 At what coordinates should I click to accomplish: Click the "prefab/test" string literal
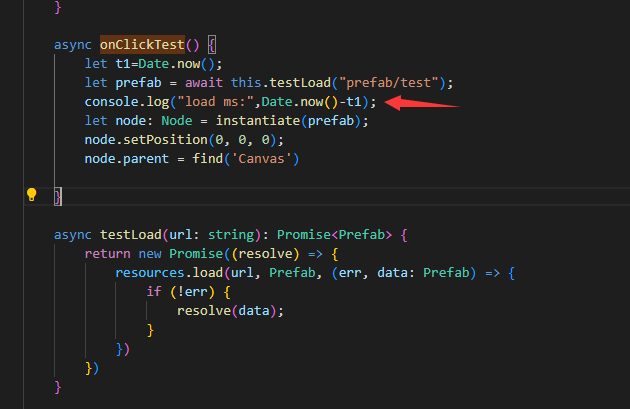tap(397, 83)
